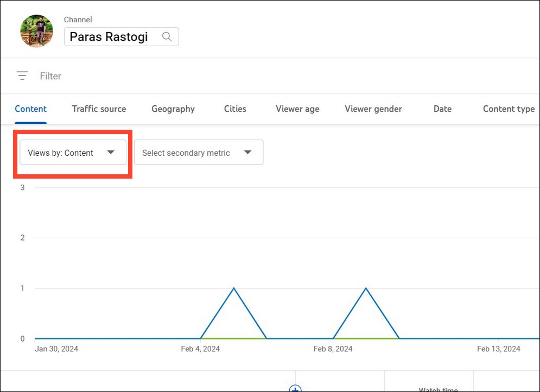Click the chart peak near Feb 8, 2024

(x=366, y=288)
